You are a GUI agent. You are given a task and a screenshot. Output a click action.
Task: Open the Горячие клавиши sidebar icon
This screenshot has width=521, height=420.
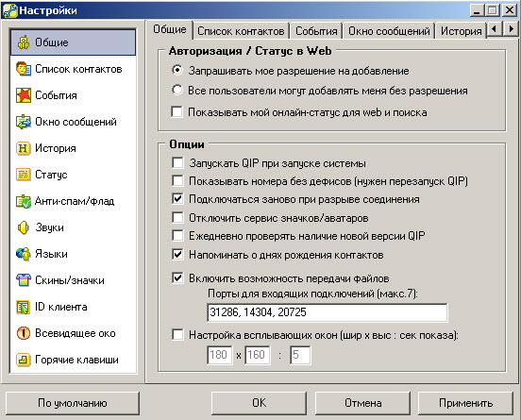pyautogui.click(x=24, y=360)
